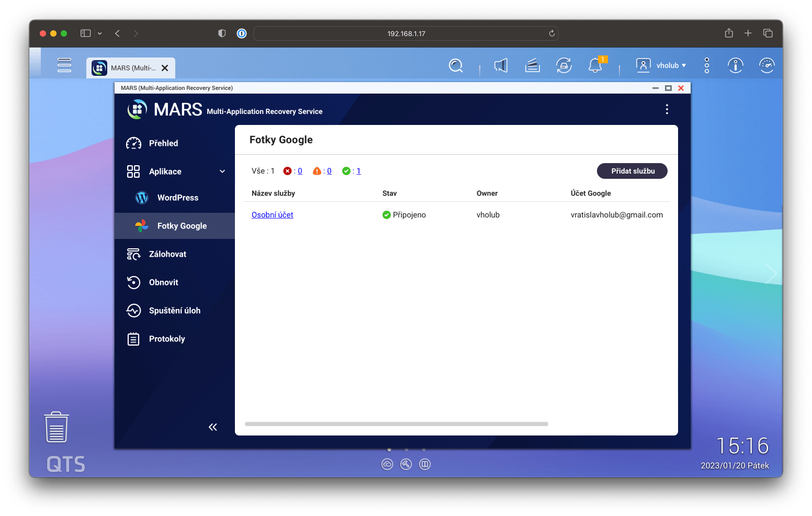
Task: Open MARS app three-dot options menu
Action: 667,109
